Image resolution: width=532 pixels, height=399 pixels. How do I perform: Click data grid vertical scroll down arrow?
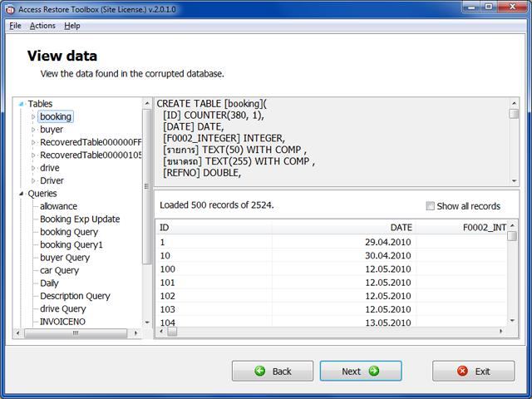pos(512,321)
